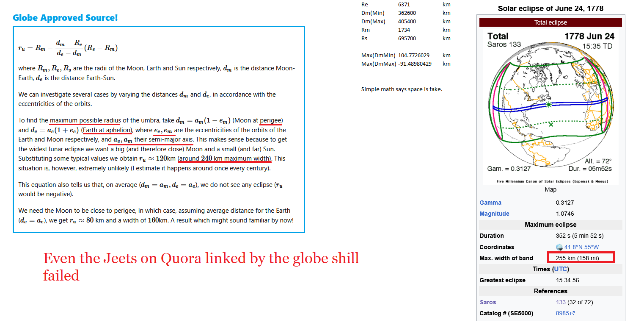644x328 pixels.
Task: Select the 104.7726029 result cell
Action: click(414, 56)
